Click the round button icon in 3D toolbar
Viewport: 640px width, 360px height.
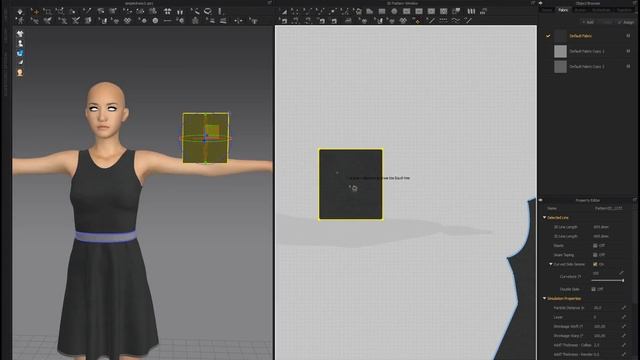pyautogui.click(x=155, y=20)
